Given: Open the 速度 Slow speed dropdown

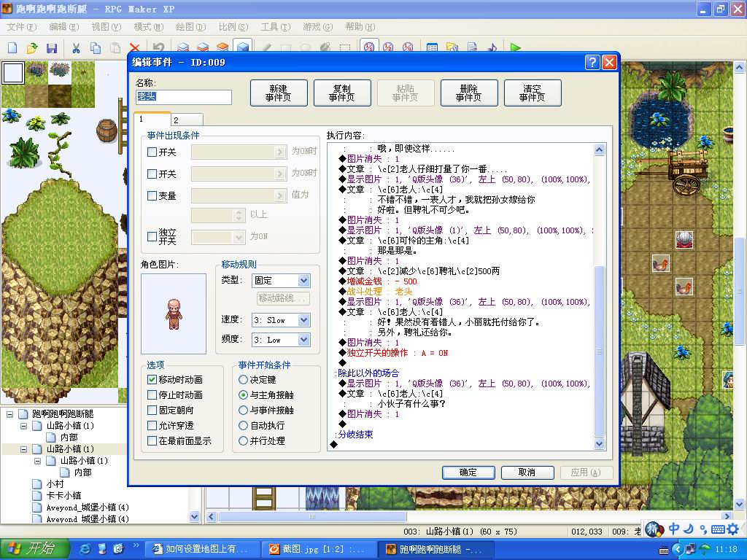Looking at the screenshot, I should pos(304,320).
